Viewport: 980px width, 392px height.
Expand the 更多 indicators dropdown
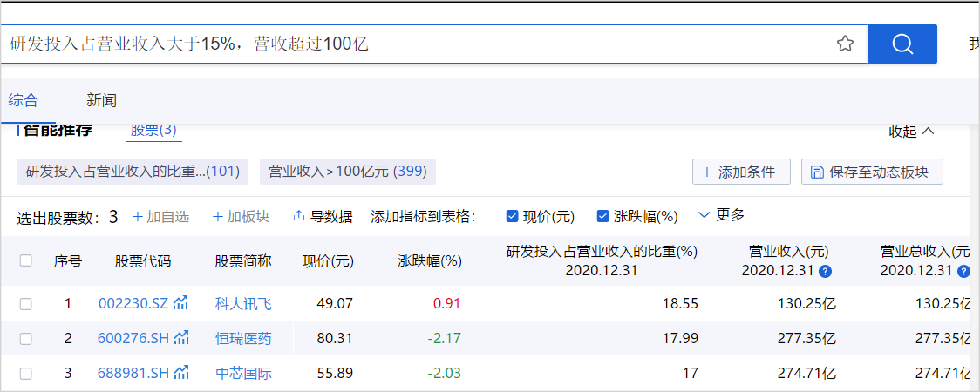(x=721, y=215)
